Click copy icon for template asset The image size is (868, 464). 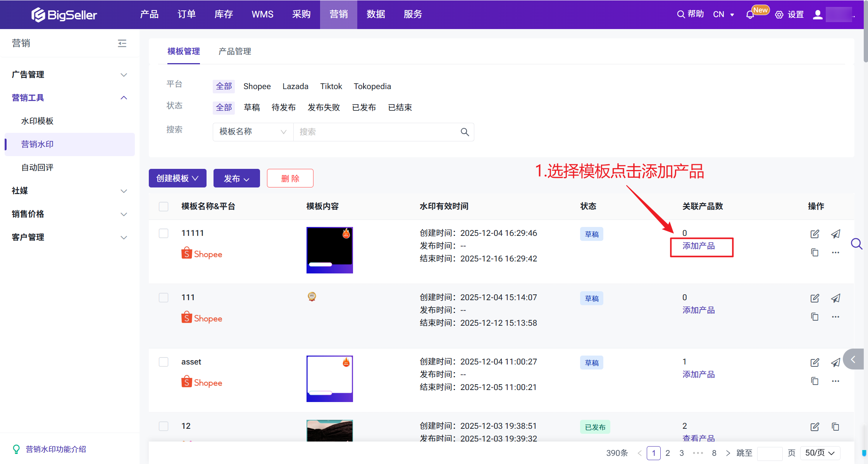[815, 381]
